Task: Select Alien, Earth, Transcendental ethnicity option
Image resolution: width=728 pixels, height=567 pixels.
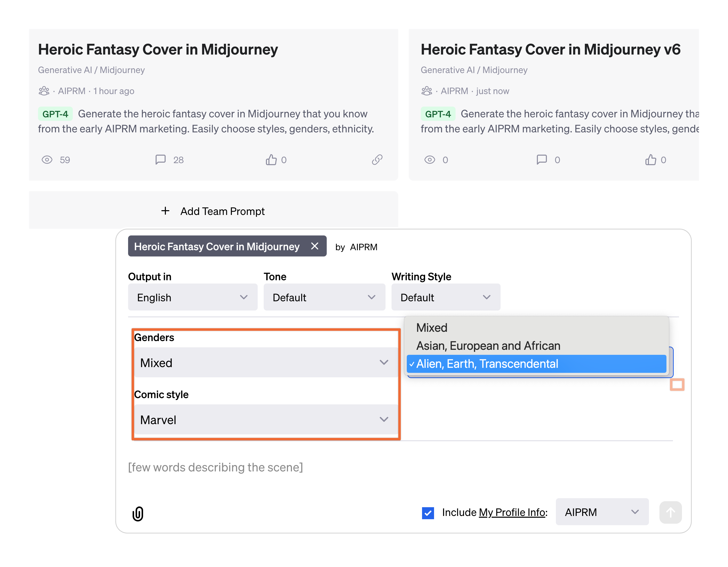Action: [537, 363]
